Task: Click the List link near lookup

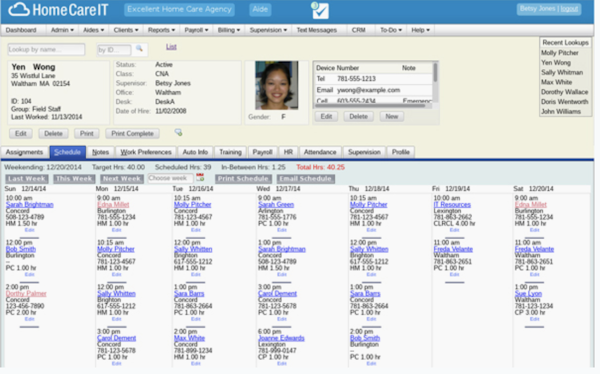Action: point(171,47)
